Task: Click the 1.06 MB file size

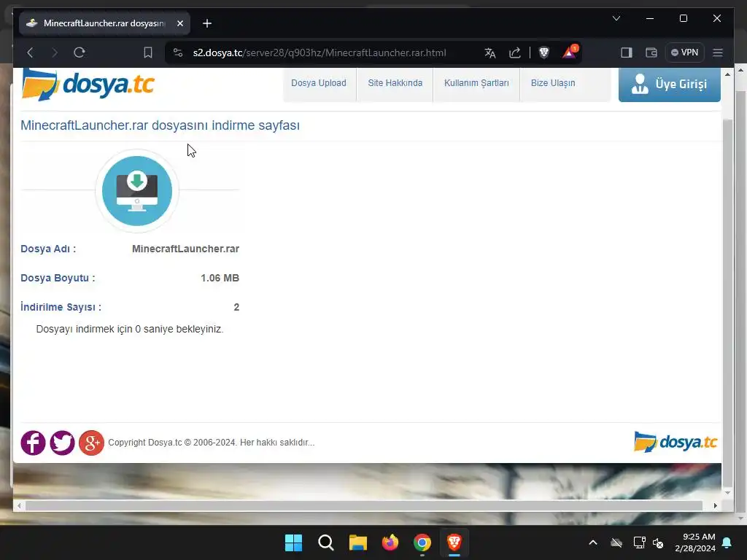Action: (220, 278)
